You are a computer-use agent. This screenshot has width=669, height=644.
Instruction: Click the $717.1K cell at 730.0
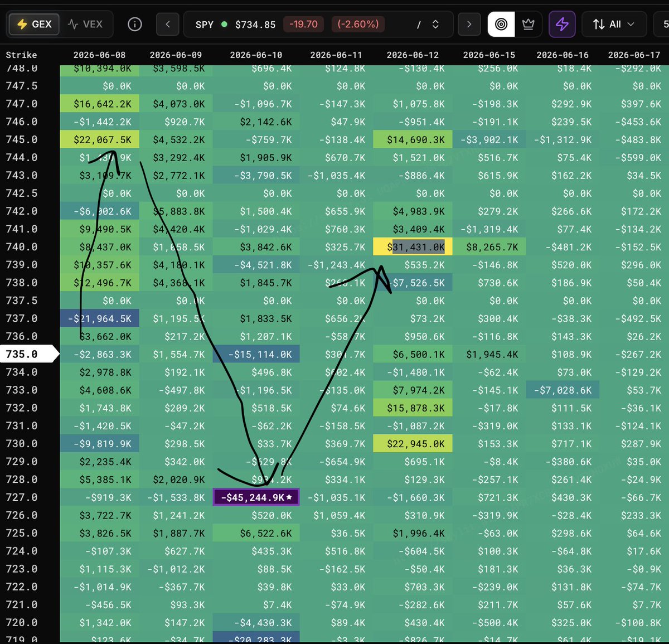tap(563, 444)
